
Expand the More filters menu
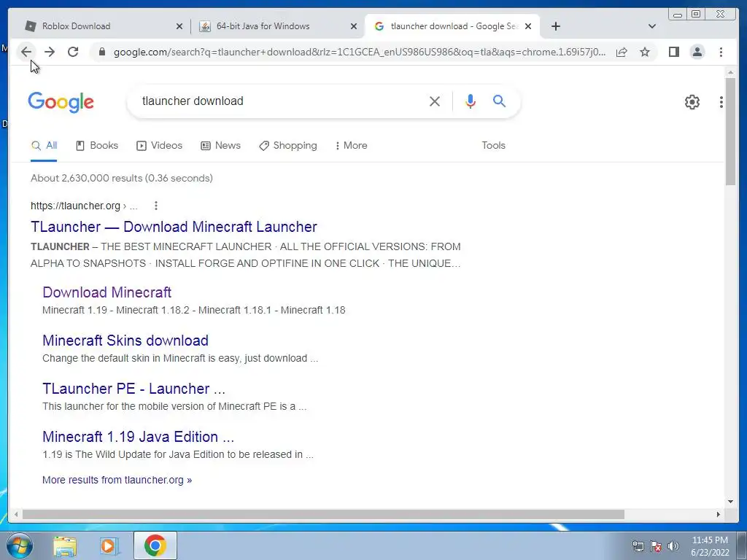[x=351, y=146]
